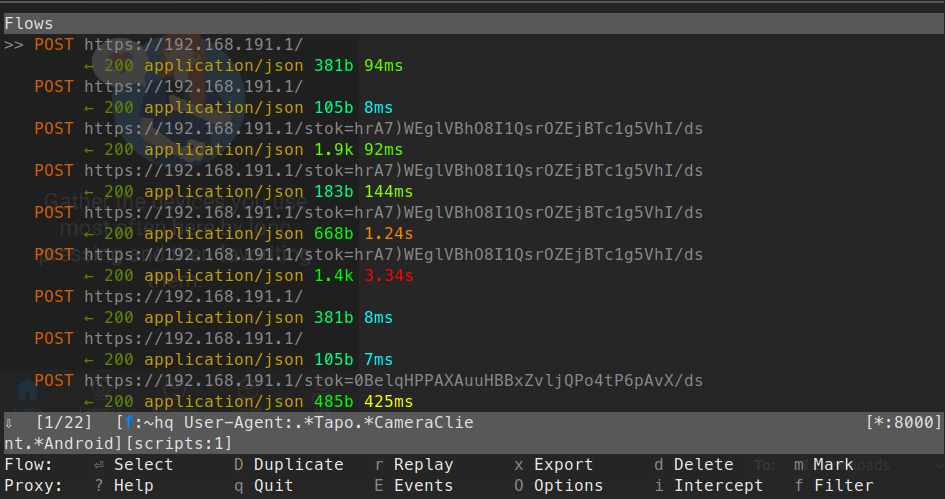Select the POST request directly above 1.9k 92ms response

coord(369,129)
